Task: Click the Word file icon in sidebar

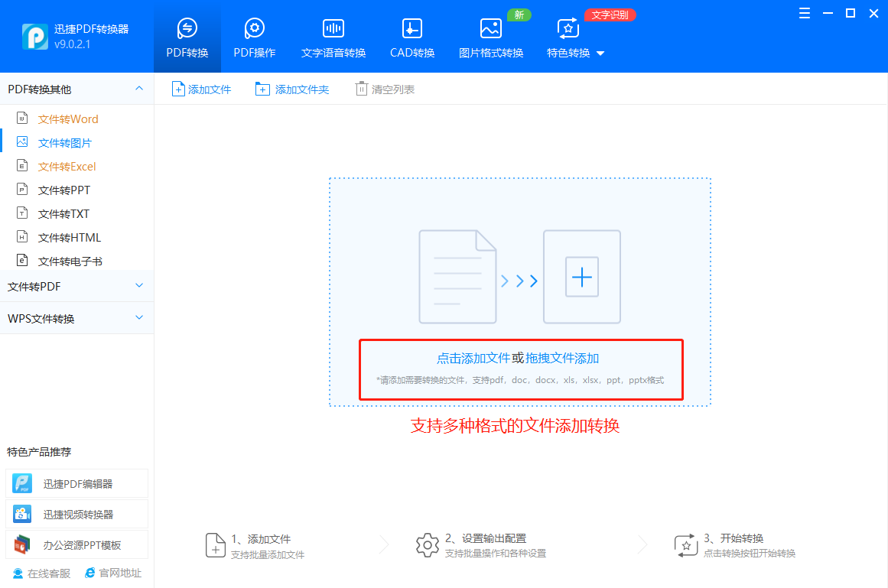Action: (x=22, y=118)
